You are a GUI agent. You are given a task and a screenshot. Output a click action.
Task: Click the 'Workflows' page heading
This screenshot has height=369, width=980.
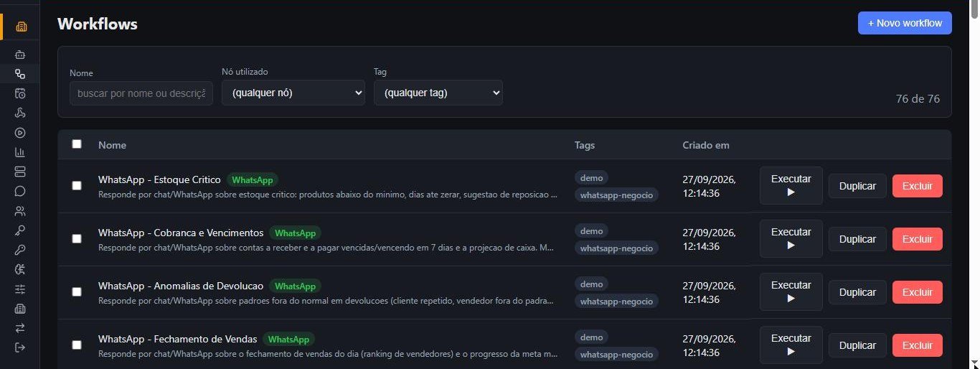coord(98,24)
